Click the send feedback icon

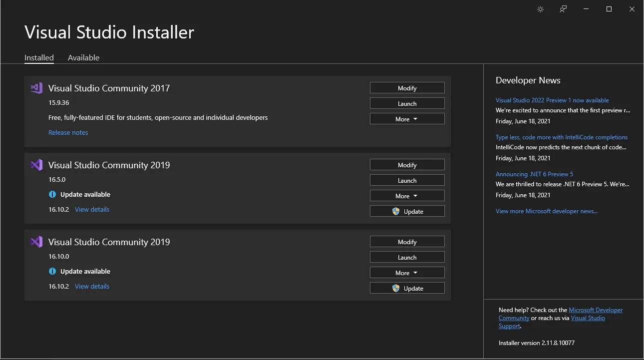click(563, 9)
